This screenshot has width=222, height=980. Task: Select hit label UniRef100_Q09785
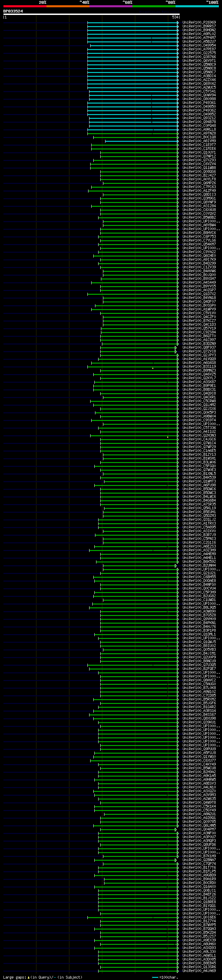tap(199, 821)
